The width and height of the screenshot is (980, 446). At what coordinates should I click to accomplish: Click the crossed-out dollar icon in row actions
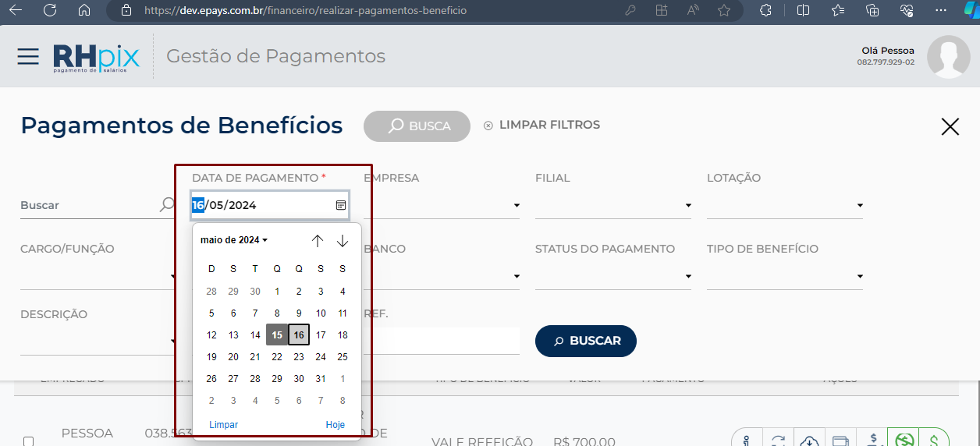coord(904,441)
